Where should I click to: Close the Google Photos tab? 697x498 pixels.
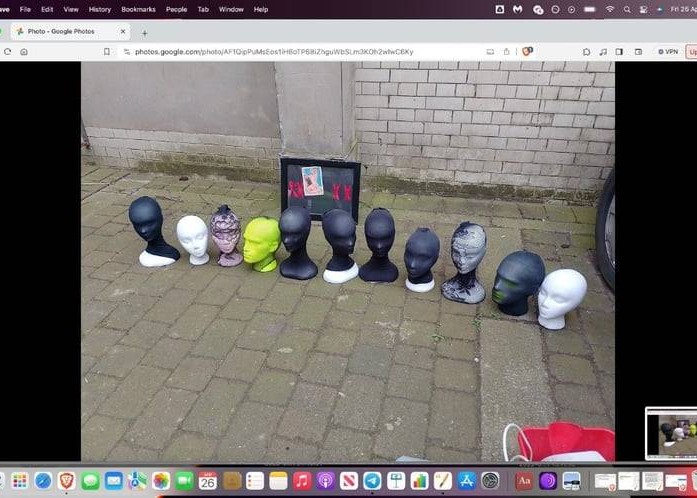pyautogui.click(x=124, y=32)
